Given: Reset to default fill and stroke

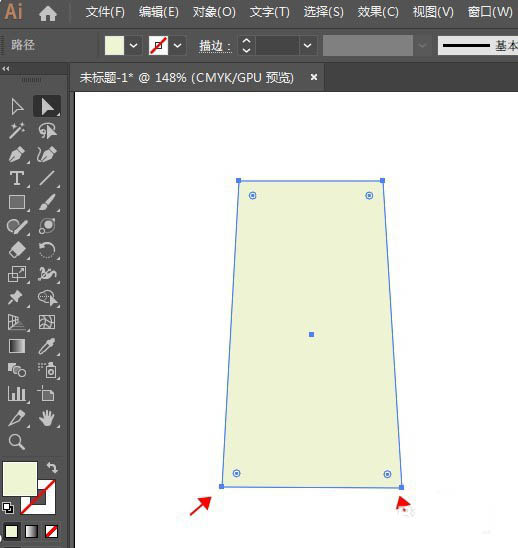Looking at the screenshot, I should pos(8,508).
